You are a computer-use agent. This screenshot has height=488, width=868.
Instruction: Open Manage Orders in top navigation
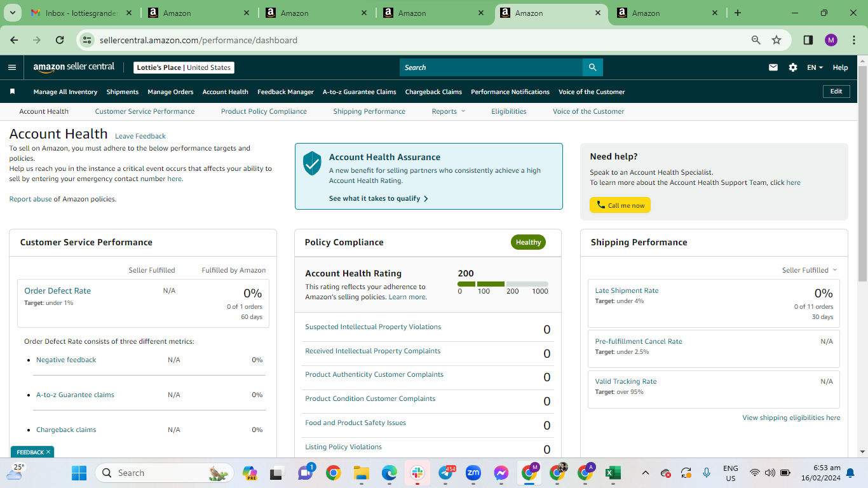(170, 91)
